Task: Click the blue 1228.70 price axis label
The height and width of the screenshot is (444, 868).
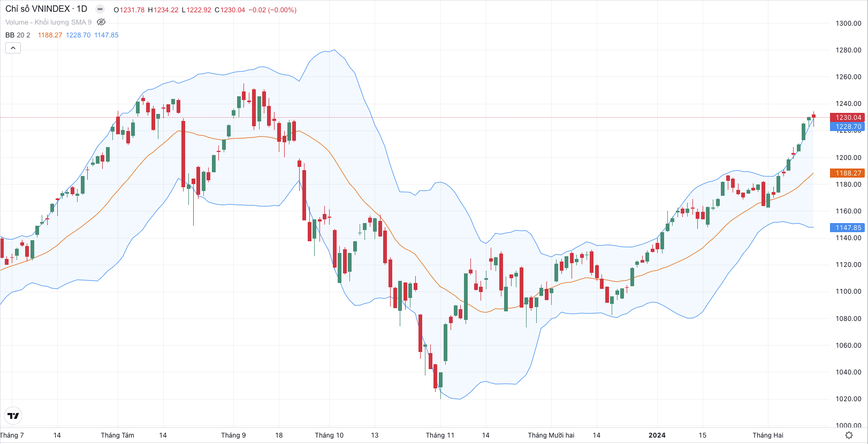Action: point(847,127)
